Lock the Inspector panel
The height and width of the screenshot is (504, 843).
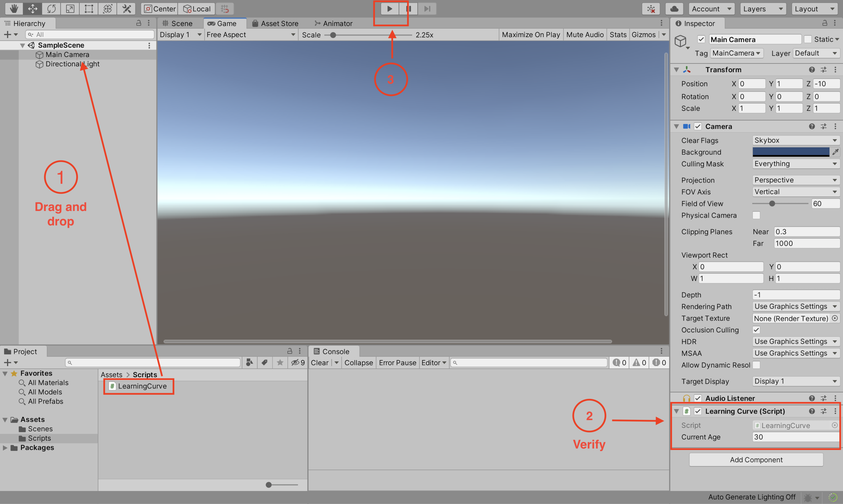coord(825,23)
